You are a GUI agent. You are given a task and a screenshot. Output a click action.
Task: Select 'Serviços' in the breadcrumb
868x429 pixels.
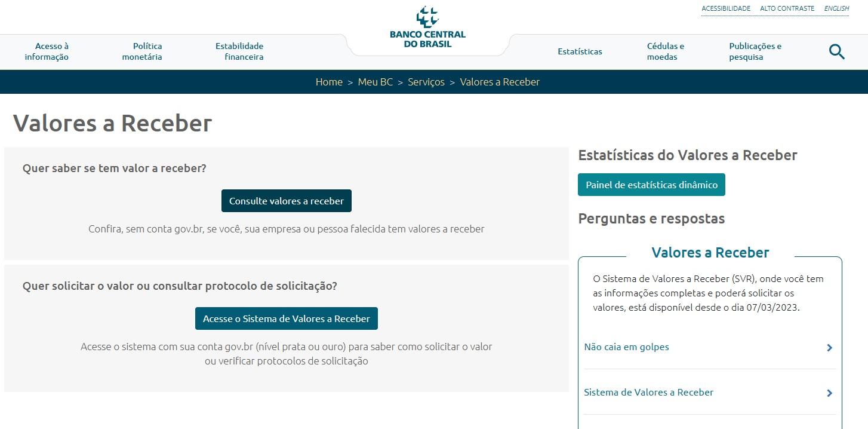(426, 82)
